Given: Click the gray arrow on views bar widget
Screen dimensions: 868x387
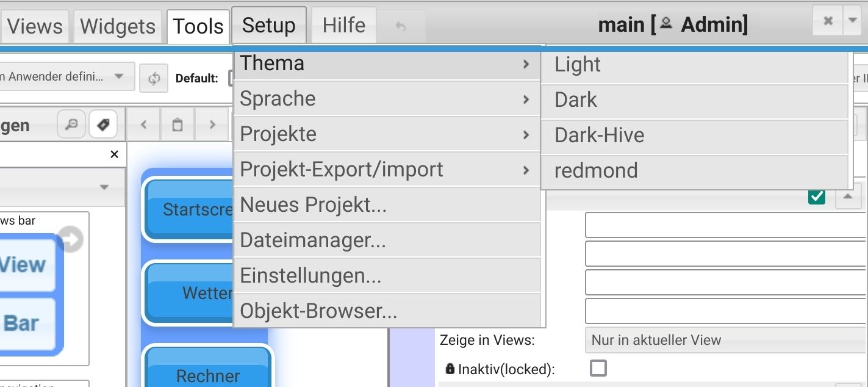Looking at the screenshot, I should (x=71, y=240).
